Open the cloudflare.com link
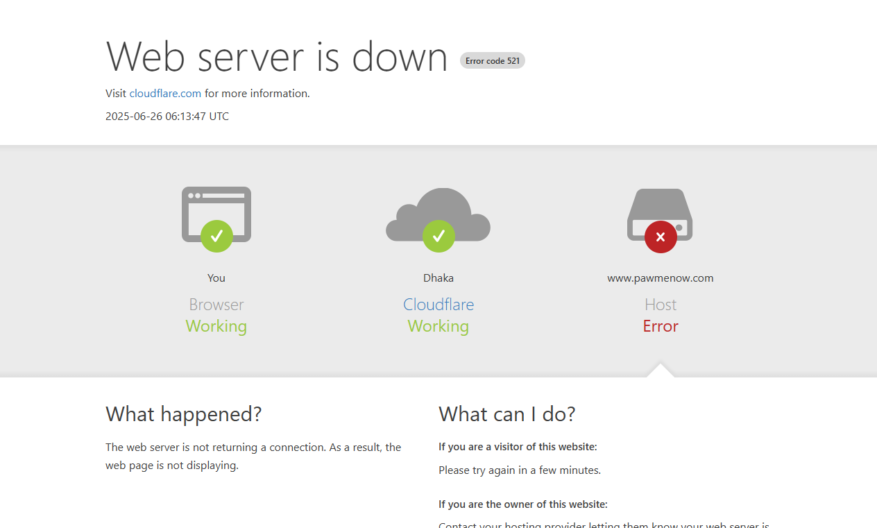877x528 pixels. (165, 93)
